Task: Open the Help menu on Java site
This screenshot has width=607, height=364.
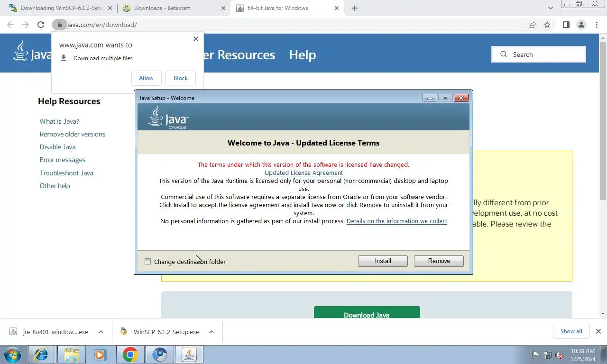Action: tap(303, 55)
